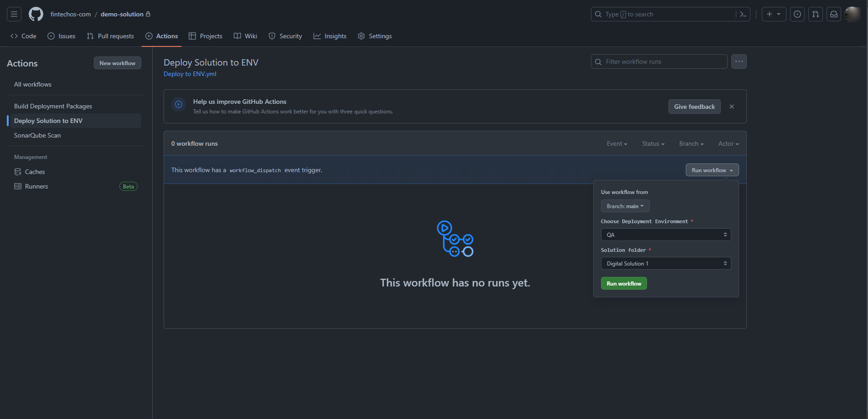Select SonarQube Scan workflow in sidebar
Screen dimensions: 868x419
tap(37, 135)
